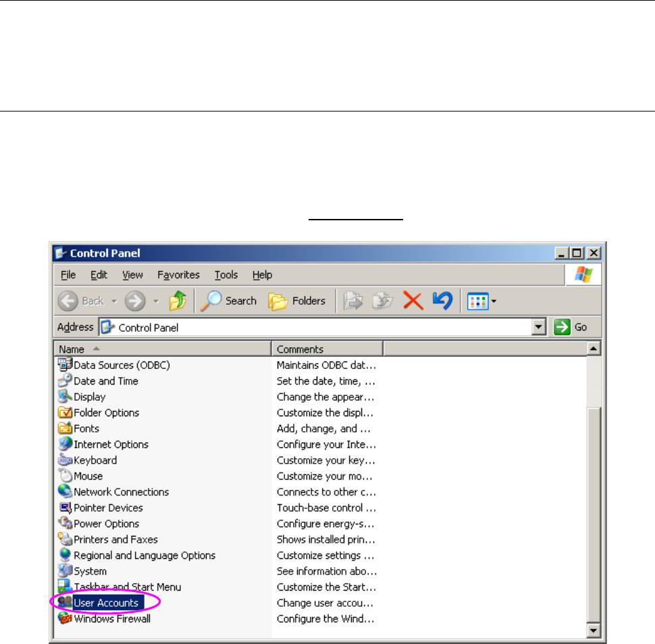Sort list by Name column header
The width and height of the screenshot is (655, 644).
[x=163, y=349]
